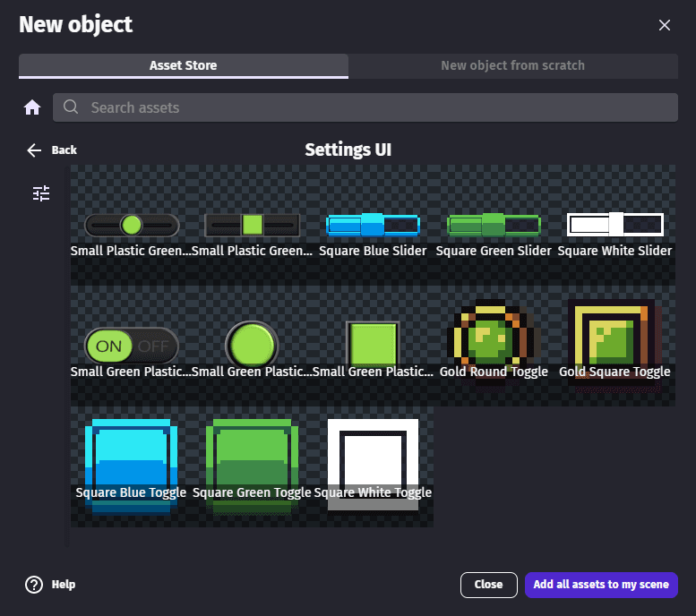Image resolution: width=696 pixels, height=616 pixels.
Task: Select the round Small Green Plastic button asset
Action: point(252,346)
